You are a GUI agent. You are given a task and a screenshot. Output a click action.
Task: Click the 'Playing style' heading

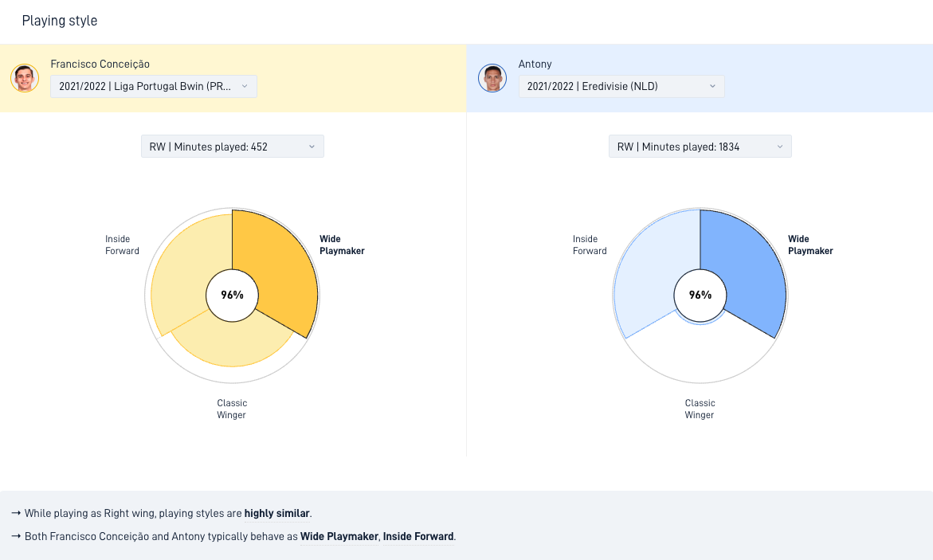(60, 20)
